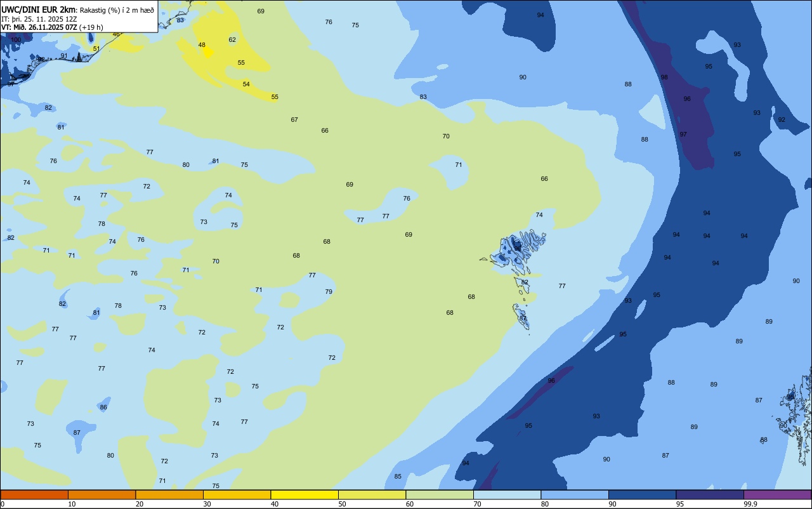Click the humidity value "62" on the map

[x=232, y=40]
